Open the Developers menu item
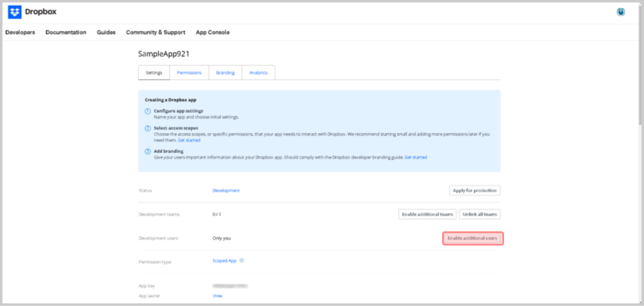 pos(20,32)
